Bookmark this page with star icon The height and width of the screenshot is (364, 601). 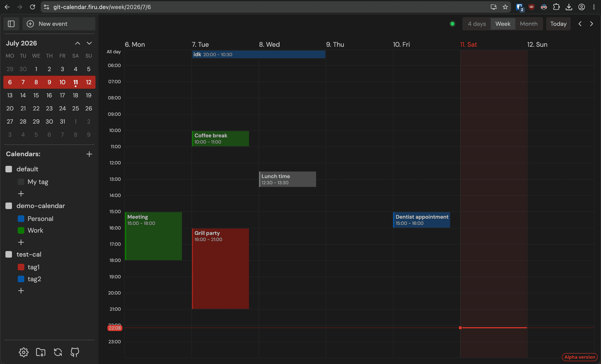coord(505,7)
